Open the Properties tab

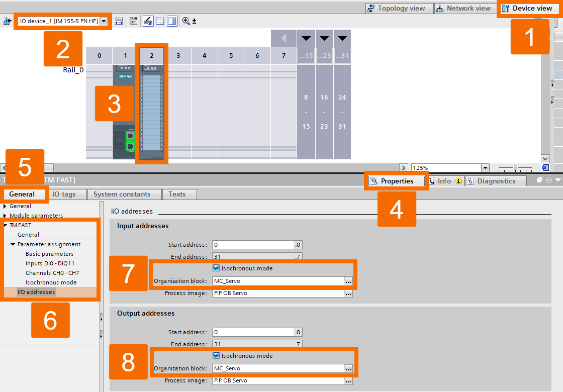(x=397, y=181)
